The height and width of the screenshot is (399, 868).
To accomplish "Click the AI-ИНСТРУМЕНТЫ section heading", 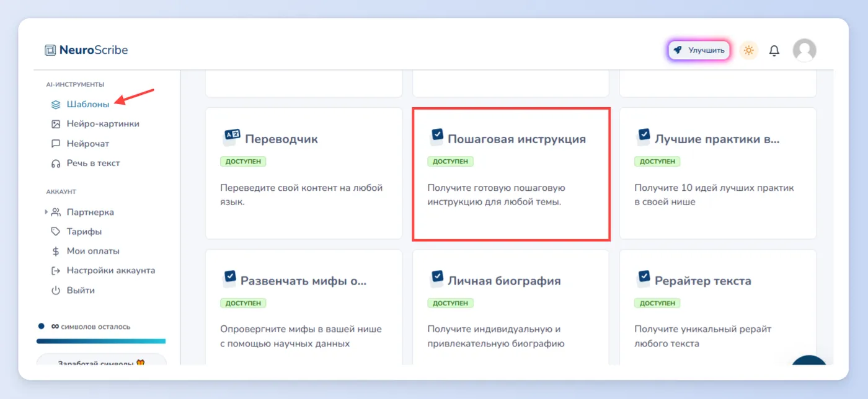I will click(x=75, y=84).
